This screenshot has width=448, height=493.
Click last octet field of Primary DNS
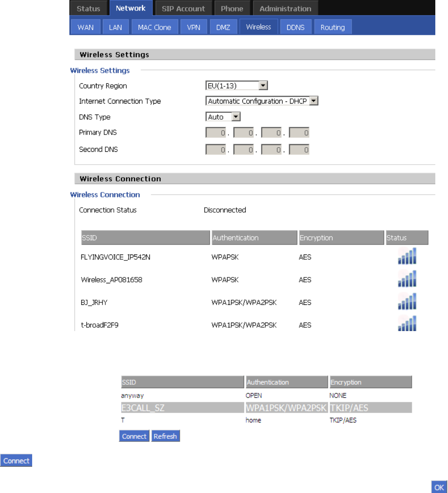(299, 133)
